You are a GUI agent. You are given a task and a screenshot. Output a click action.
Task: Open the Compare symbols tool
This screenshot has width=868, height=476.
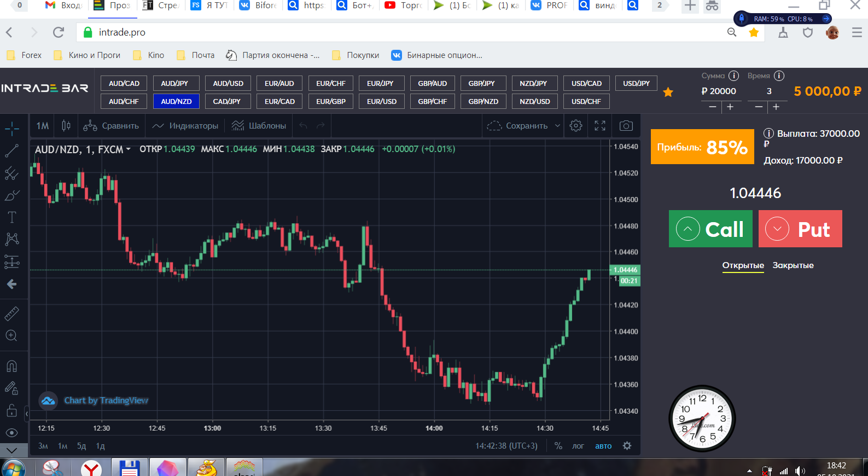[111, 126]
